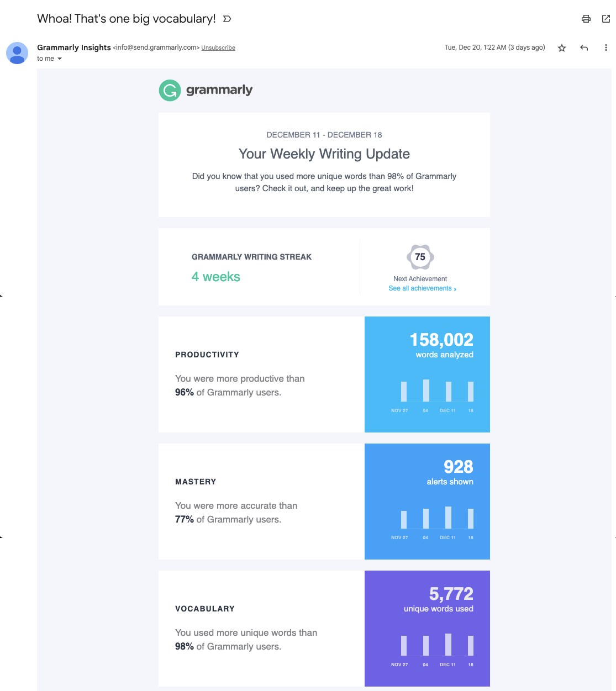Click the 96% productivity percentage
Viewport: 616px width, 691px height.
pos(185,392)
